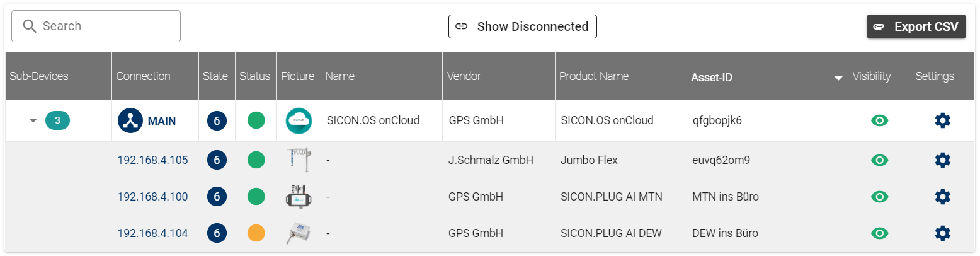This screenshot has height=256, width=980.
Task: Click the MAIN connection network icon
Action: coord(130,120)
